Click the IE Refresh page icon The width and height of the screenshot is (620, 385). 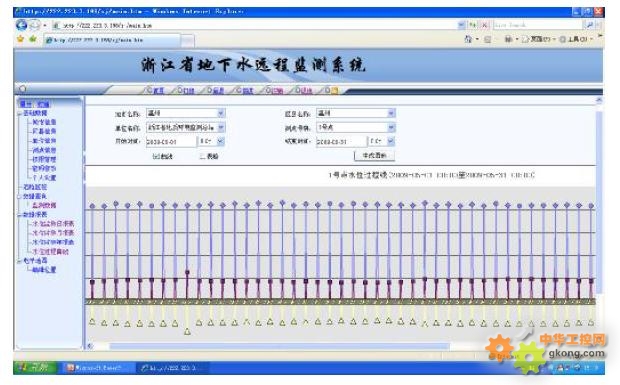(473, 25)
